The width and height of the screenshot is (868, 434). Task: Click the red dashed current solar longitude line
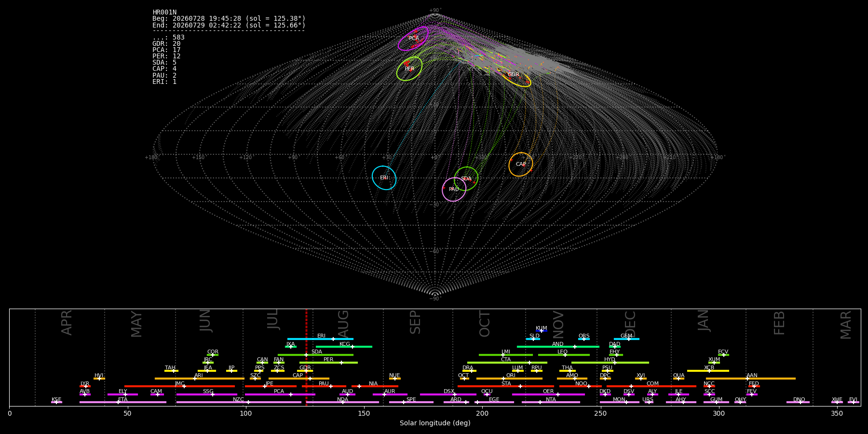point(306,357)
